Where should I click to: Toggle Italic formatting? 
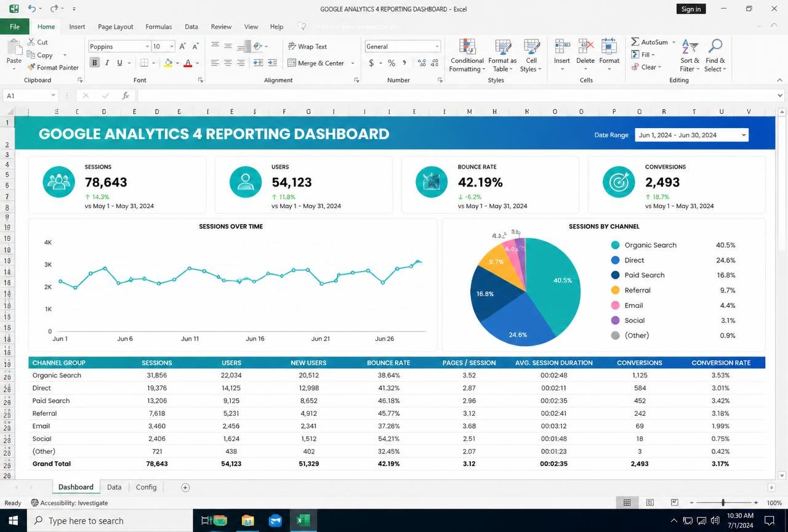(x=107, y=63)
